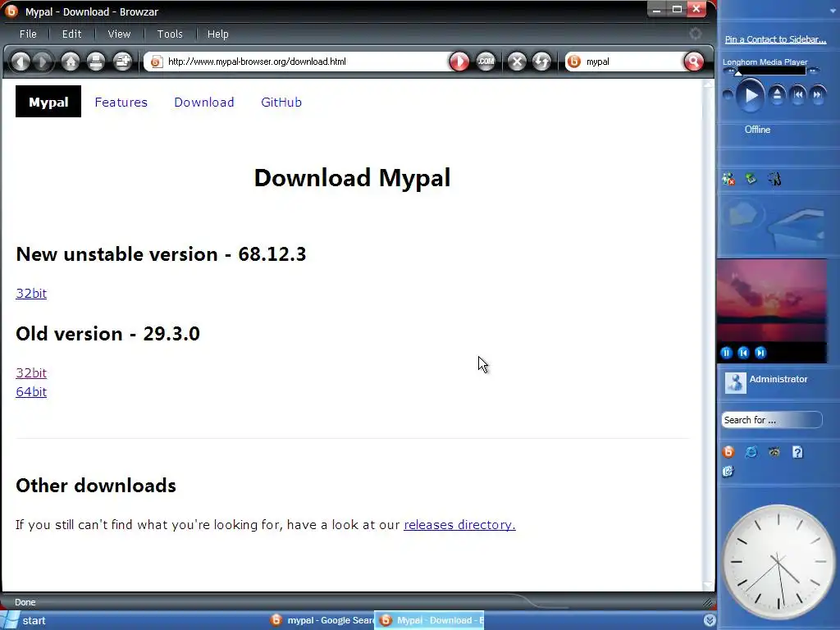
Task: Click the Start button label
Action: 34,620
